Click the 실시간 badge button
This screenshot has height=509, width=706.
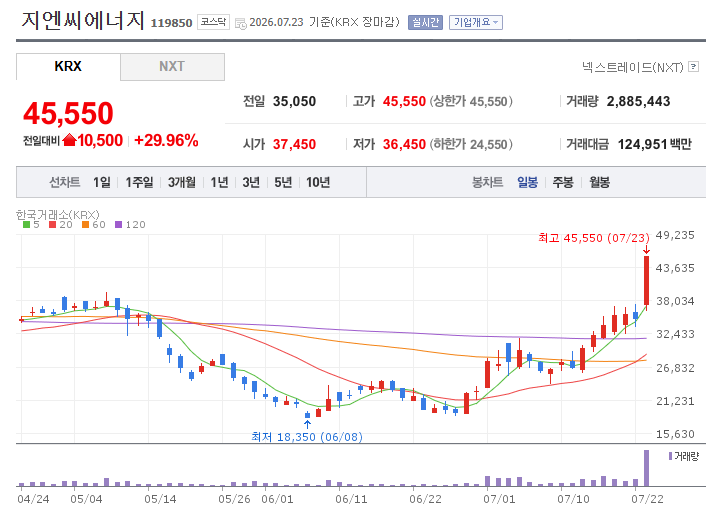pyautogui.click(x=425, y=22)
